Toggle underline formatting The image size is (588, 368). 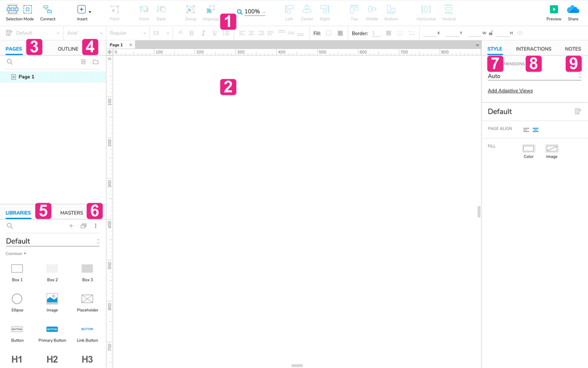pos(215,33)
